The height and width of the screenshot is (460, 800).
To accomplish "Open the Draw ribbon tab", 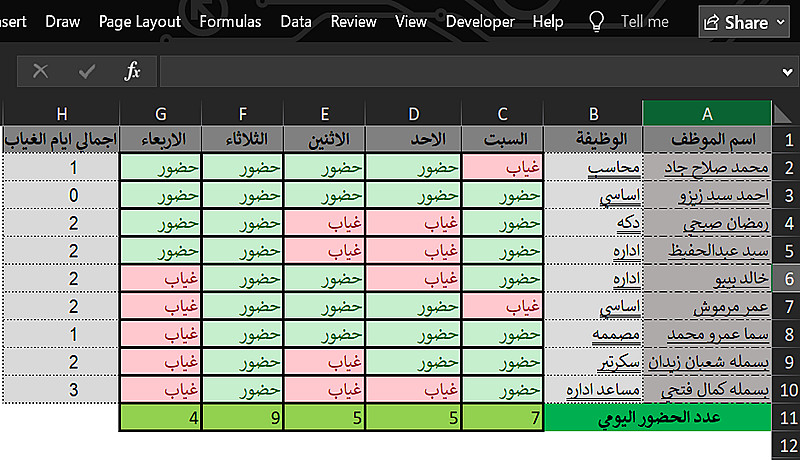I will [x=62, y=21].
